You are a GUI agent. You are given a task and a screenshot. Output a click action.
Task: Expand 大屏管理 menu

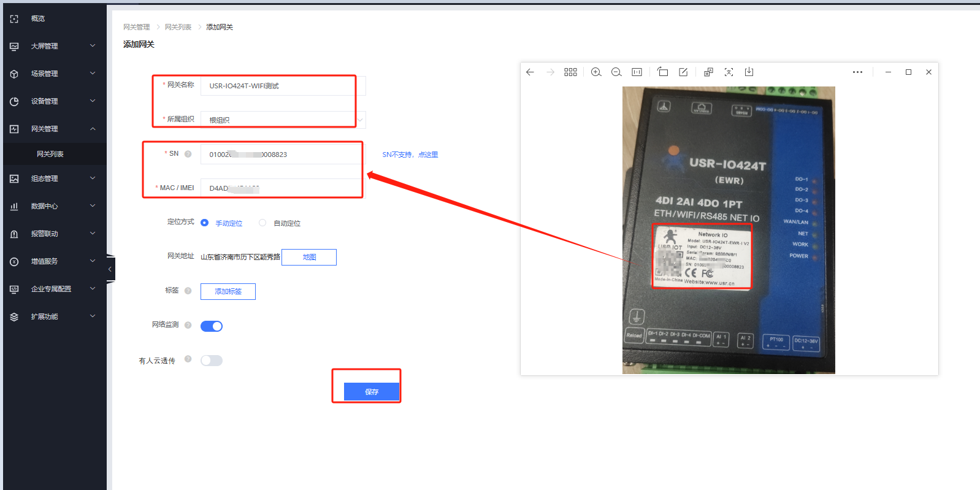93,46
